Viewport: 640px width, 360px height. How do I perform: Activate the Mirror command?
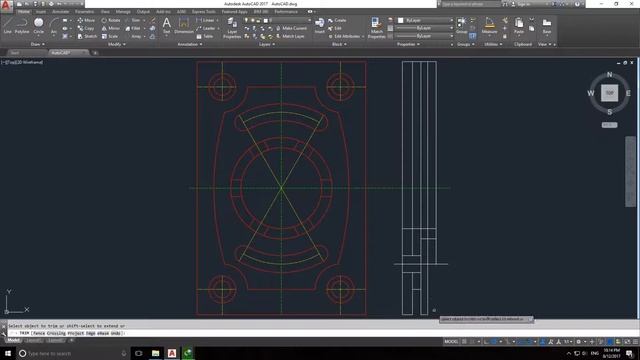[x=111, y=28]
